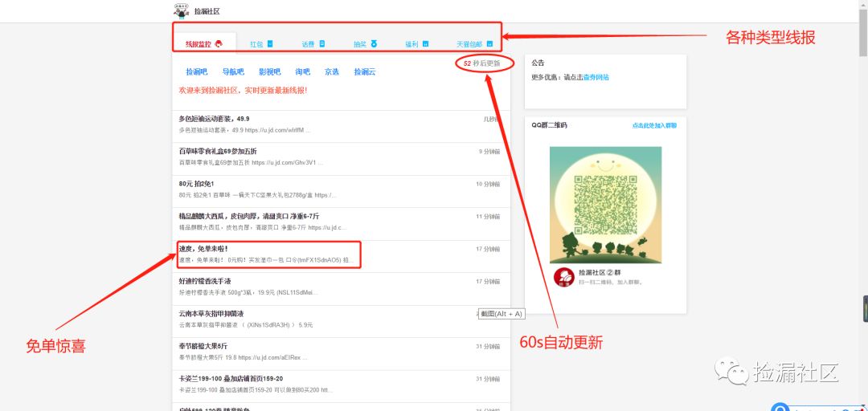Click the 欢迎来到捡漏社区 welcome notice text
This screenshot has height=411, width=868.
pos(243,90)
